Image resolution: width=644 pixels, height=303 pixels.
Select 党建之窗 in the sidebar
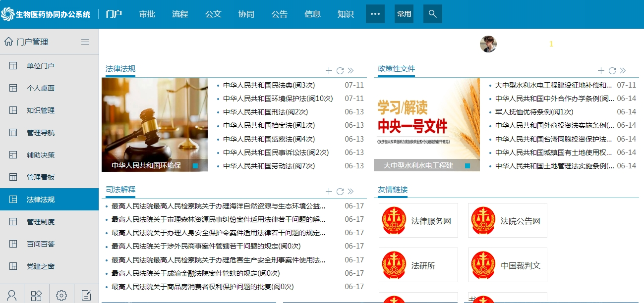[50, 266]
